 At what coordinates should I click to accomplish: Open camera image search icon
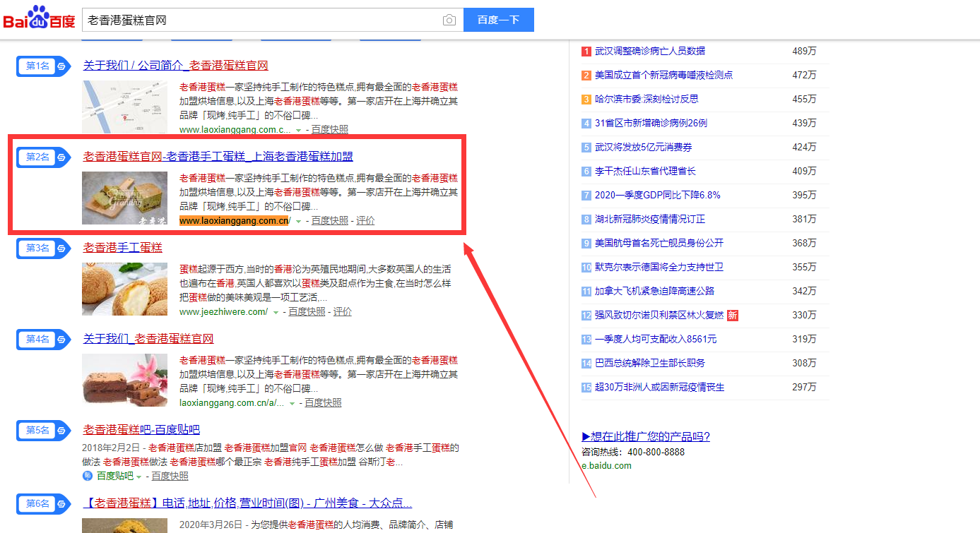click(449, 20)
